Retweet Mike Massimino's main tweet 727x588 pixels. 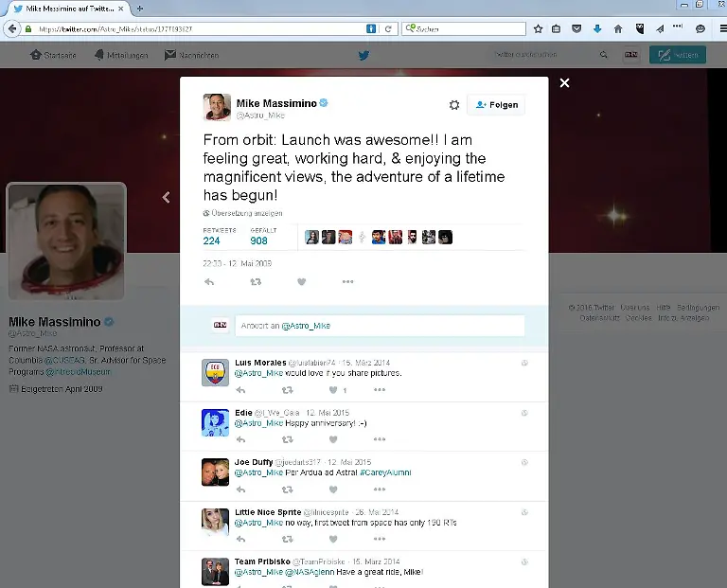pos(255,281)
